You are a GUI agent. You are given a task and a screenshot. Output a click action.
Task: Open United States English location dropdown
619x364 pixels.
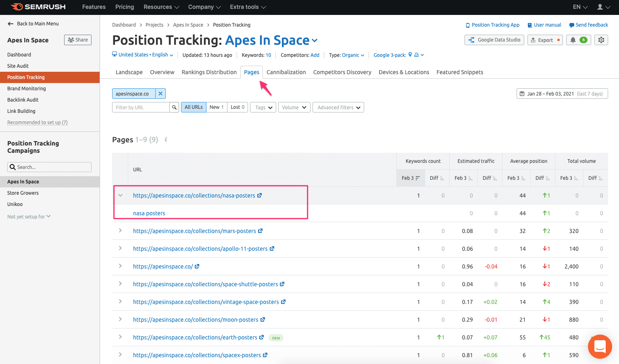[x=143, y=55]
